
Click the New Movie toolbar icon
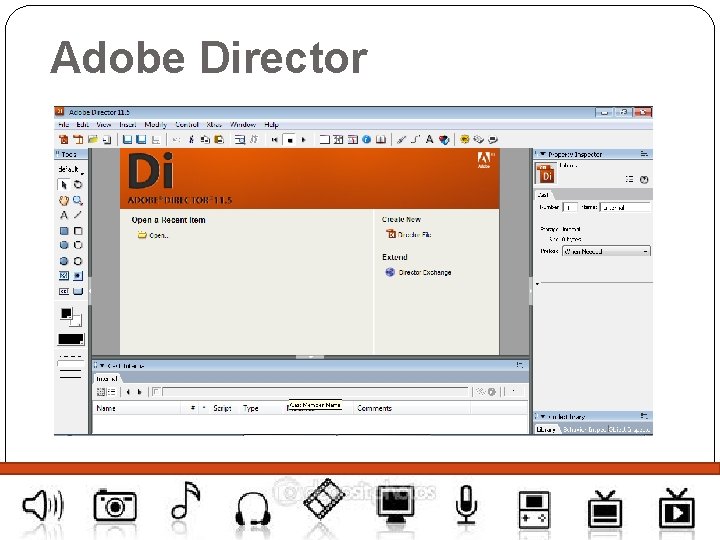64,140
